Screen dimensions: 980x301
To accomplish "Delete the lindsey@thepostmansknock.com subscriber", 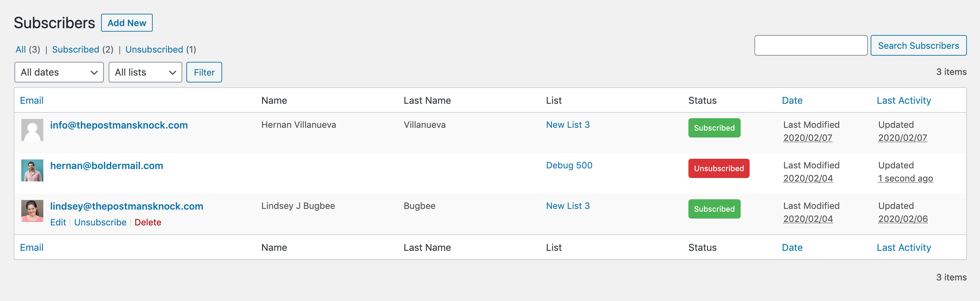I will pos(148,222).
